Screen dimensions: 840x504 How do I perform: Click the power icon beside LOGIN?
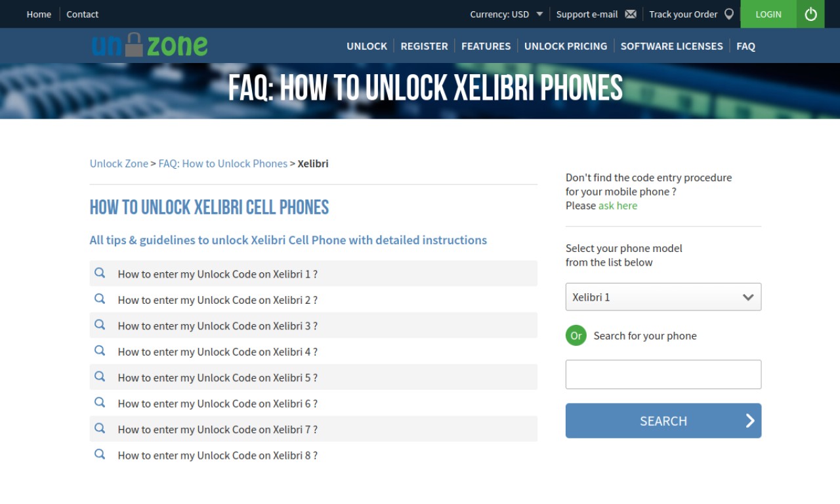tap(810, 14)
